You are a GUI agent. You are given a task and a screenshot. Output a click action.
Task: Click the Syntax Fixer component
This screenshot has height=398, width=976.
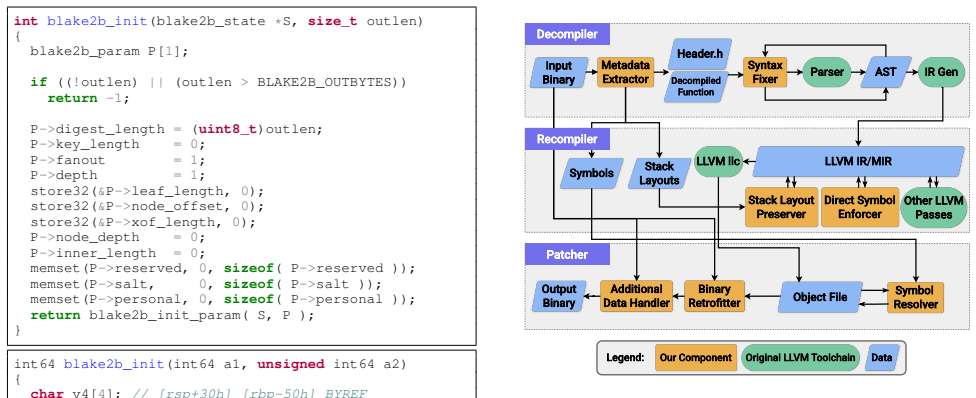point(765,72)
